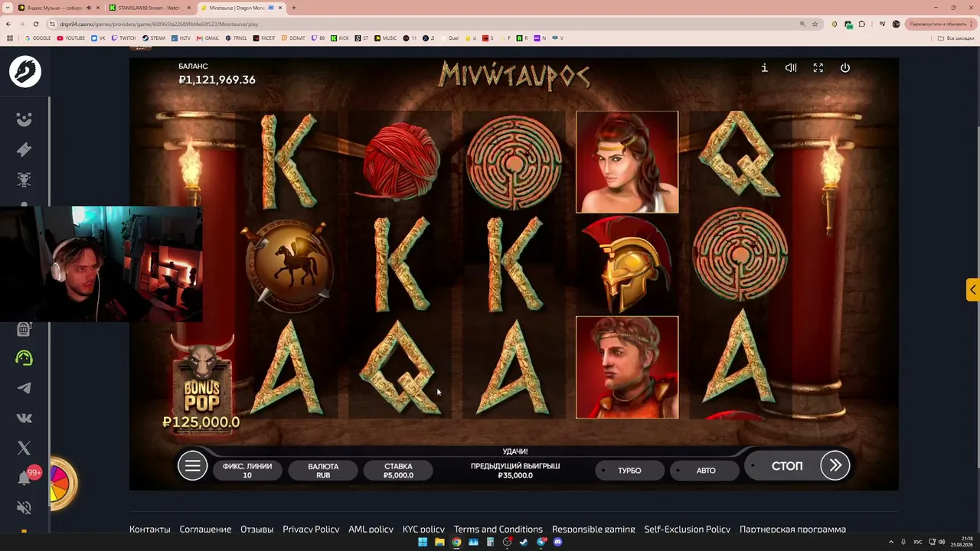Click the casino dragon logo
Screen dimensions: 980x551
[x=24, y=72]
